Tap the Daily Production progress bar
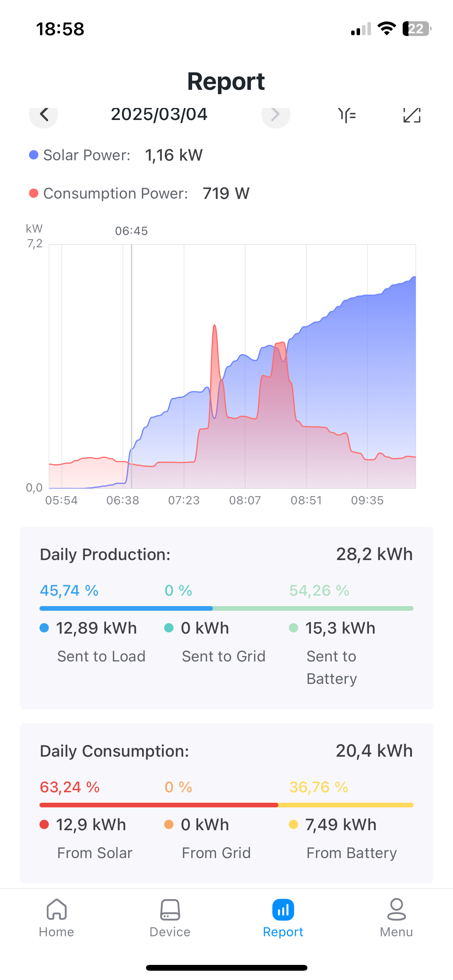This screenshot has width=453, height=980. (x=226, y=608)
